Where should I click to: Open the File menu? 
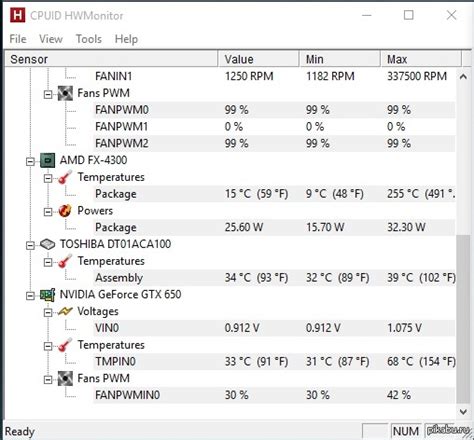point(18,39)
